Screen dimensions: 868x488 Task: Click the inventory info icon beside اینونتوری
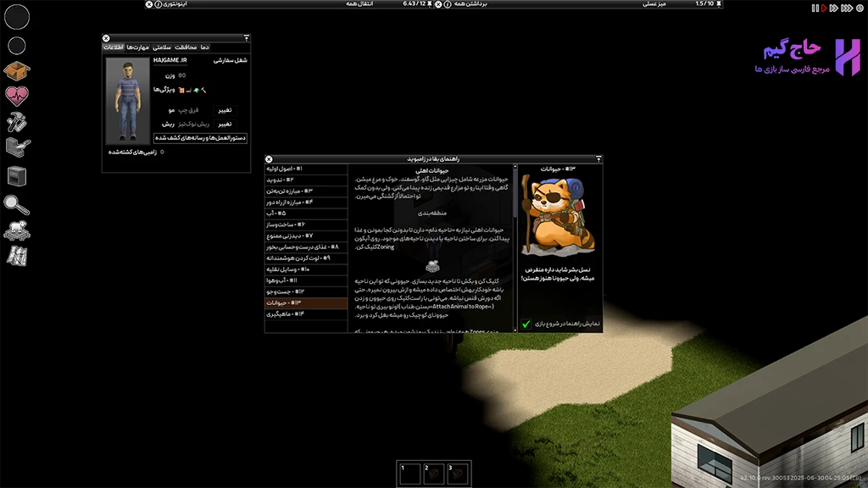[159, 4]
